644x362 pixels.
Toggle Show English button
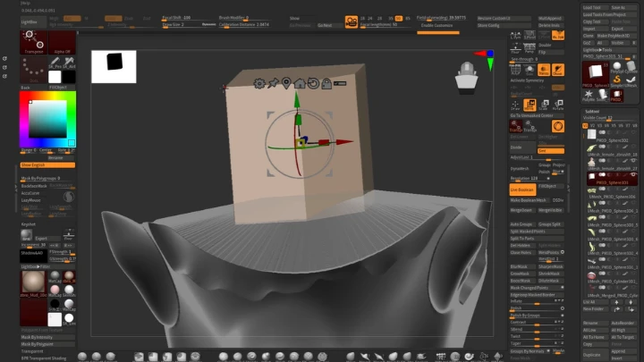[47, 165]
